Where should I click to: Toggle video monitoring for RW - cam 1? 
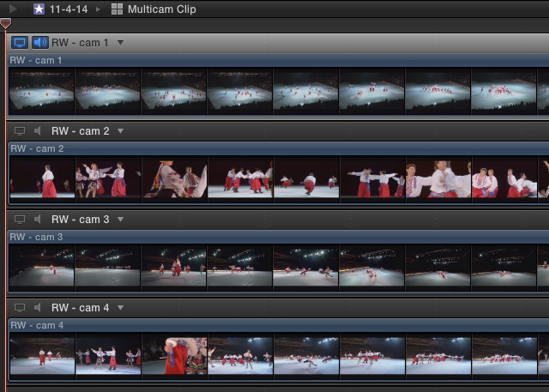[x=20, y=43]
